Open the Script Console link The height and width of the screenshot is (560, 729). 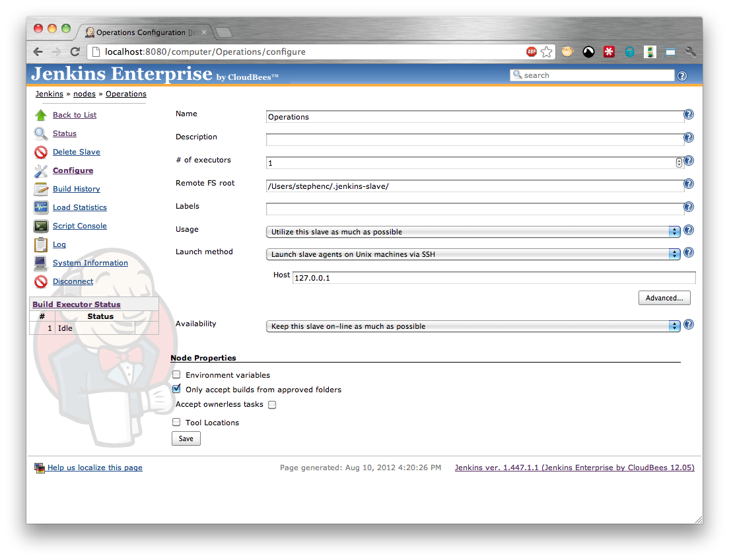click(79, 226)
